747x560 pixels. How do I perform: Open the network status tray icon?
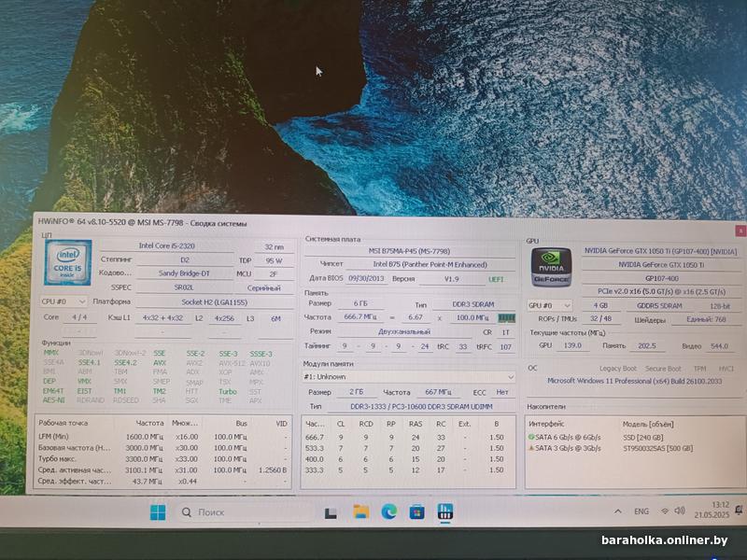(664, 511)
